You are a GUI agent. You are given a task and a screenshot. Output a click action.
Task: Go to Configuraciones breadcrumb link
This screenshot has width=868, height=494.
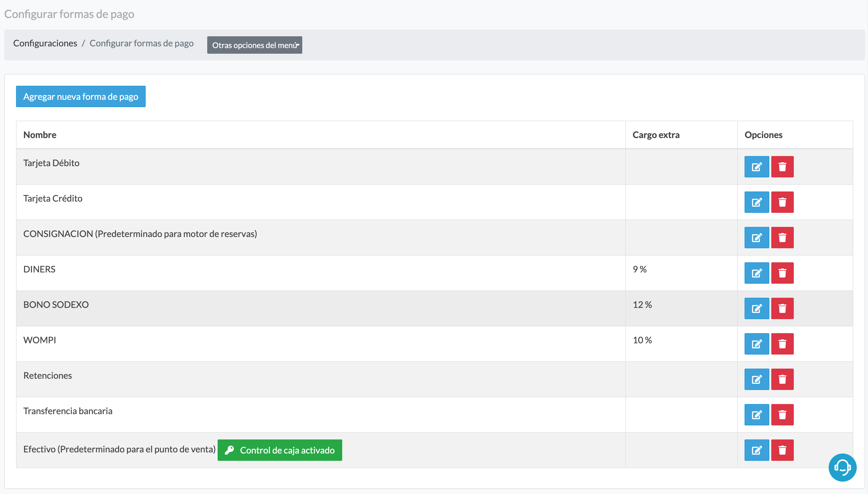point(45,43)
